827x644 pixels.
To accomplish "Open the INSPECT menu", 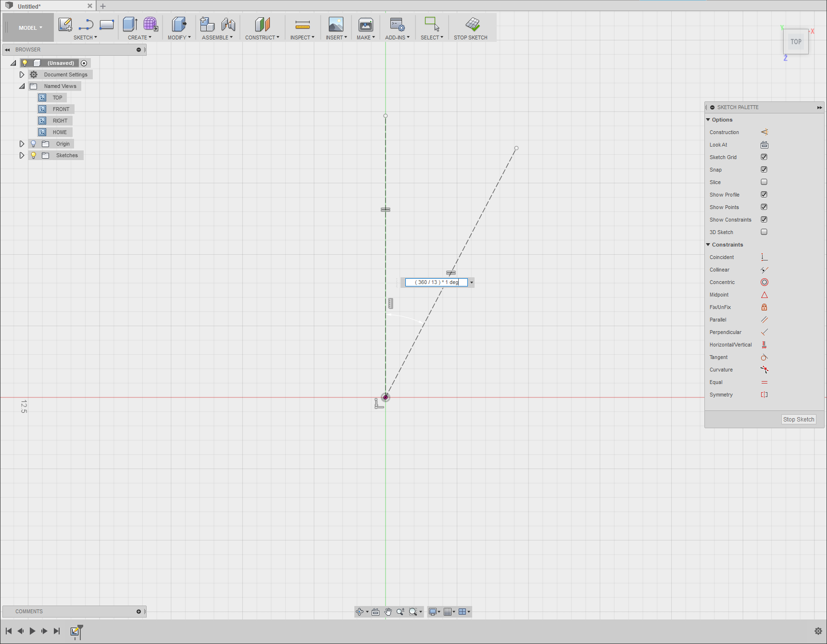I will point(302,37).
